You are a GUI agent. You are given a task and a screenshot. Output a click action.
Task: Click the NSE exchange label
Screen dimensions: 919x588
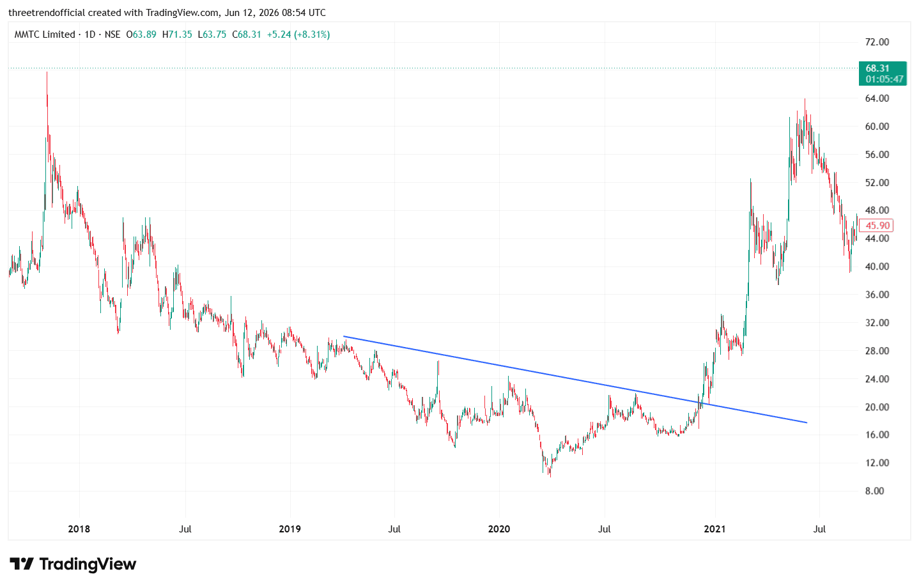(112, 35)
